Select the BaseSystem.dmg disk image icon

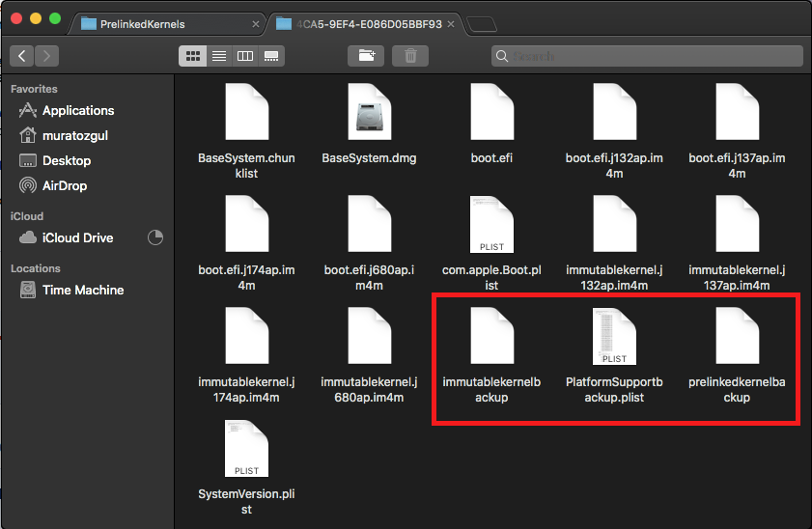(x=369, y=111)
